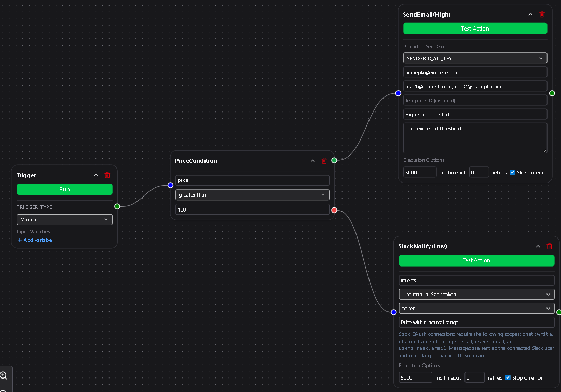Screen dimensions: 561x392
Task: Click the email body 'Price exceeded threshold.'
Action: (x=475, y=138)
